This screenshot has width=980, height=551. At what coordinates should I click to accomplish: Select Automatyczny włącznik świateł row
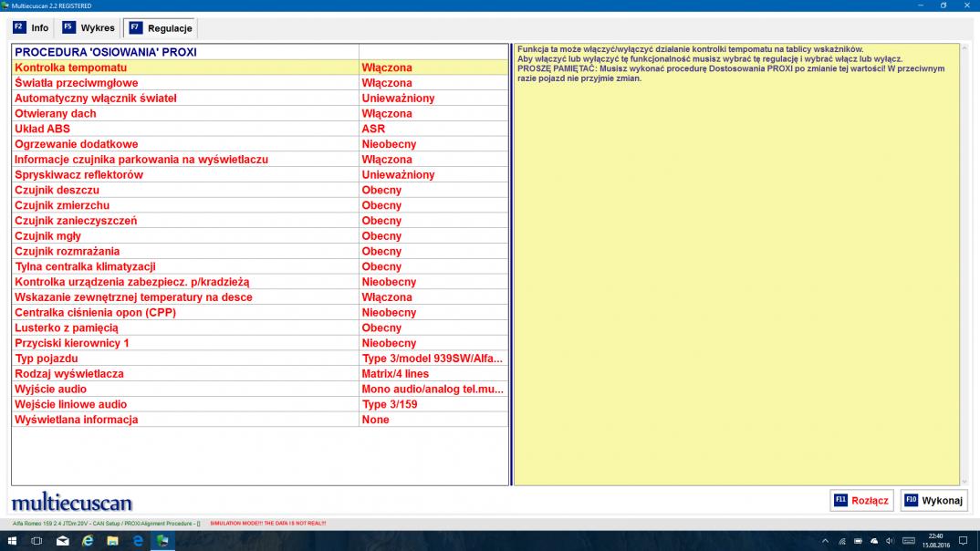pyautogui.click(x=260, y=99)
